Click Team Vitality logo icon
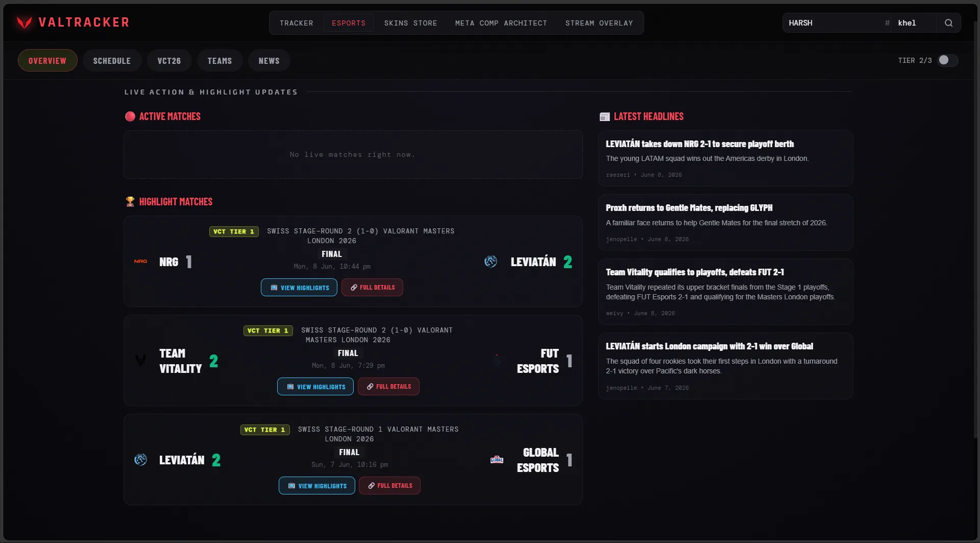This screenshot has width=980, height=543. [140, 361]
